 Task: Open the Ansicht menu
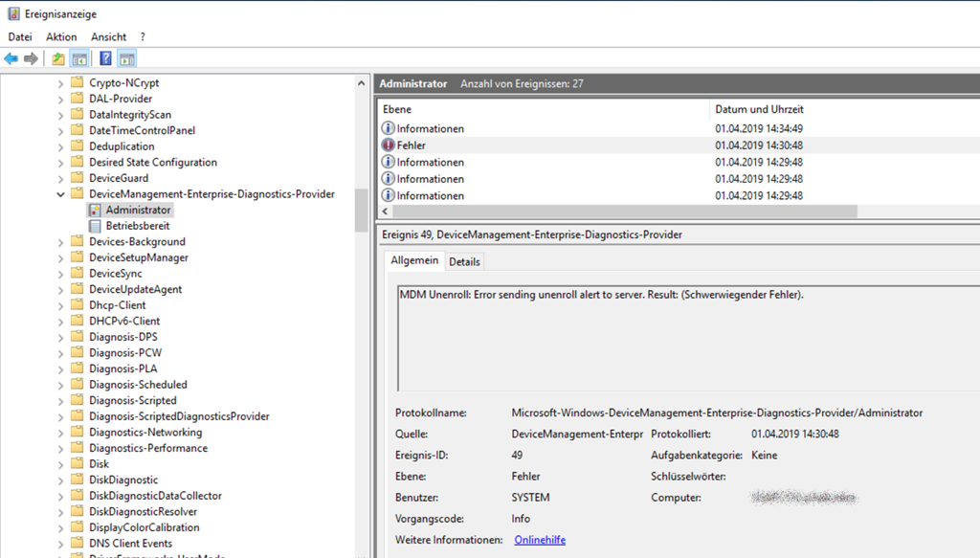[x=108, y=36]
